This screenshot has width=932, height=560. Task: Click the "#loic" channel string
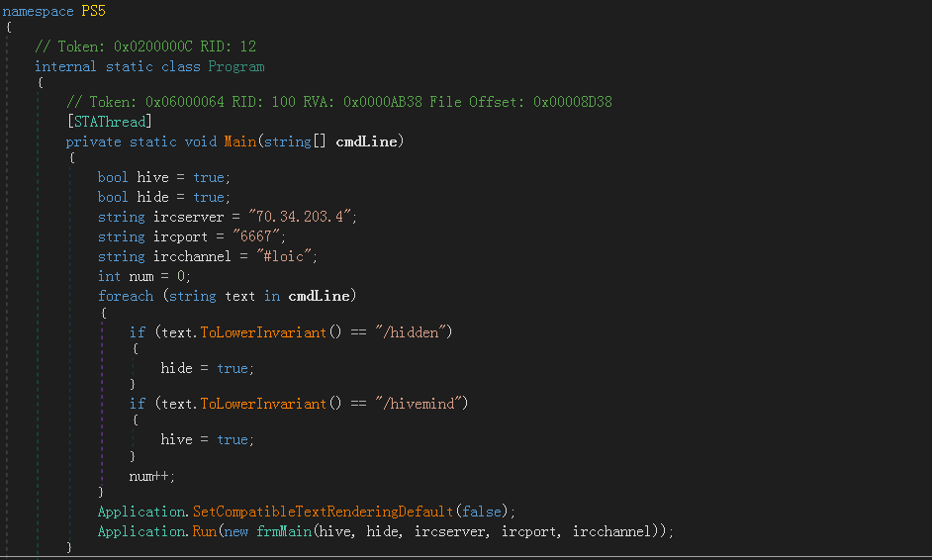(x=284, y=256)
